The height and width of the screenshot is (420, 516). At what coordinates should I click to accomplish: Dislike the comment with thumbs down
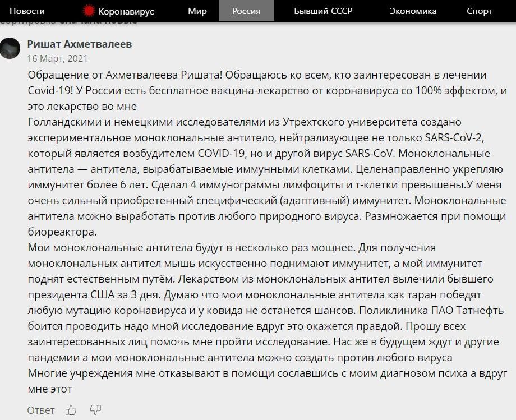click(x=95, y=410)
